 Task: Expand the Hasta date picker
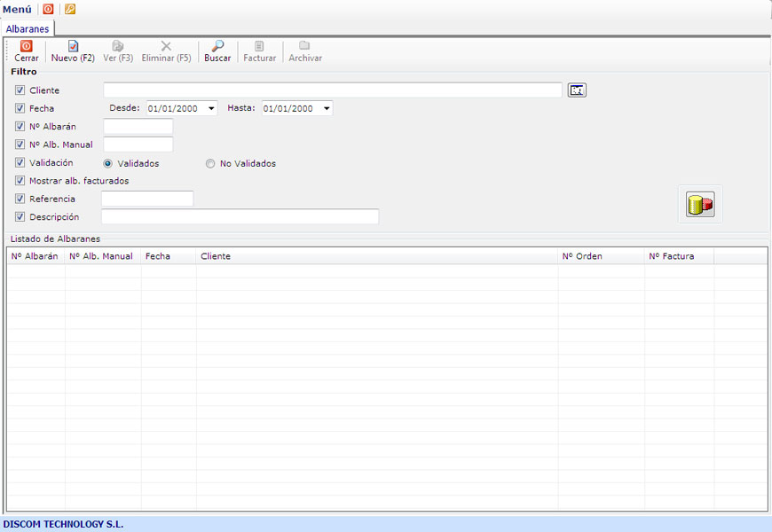(327, 108)
